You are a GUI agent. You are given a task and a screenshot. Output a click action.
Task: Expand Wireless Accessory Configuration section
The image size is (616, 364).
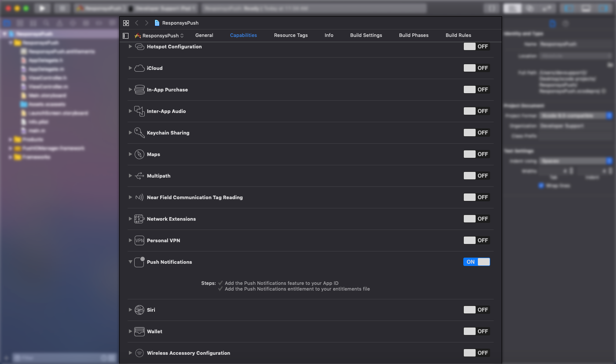point(130,353)
